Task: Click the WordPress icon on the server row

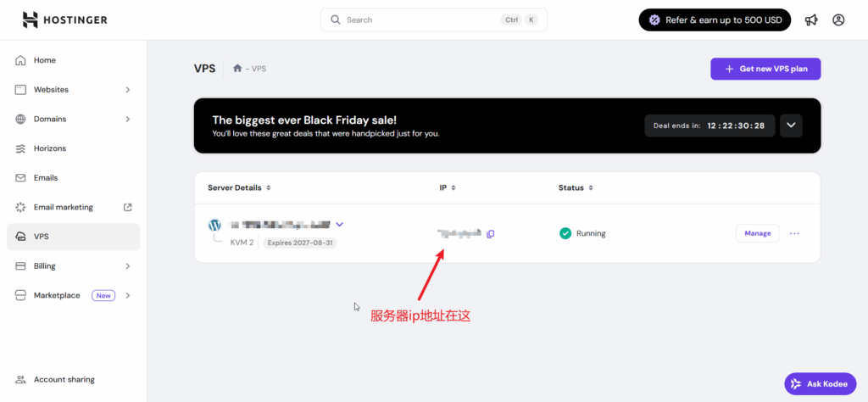Action: pyautogui.click(x=214, y=226)
